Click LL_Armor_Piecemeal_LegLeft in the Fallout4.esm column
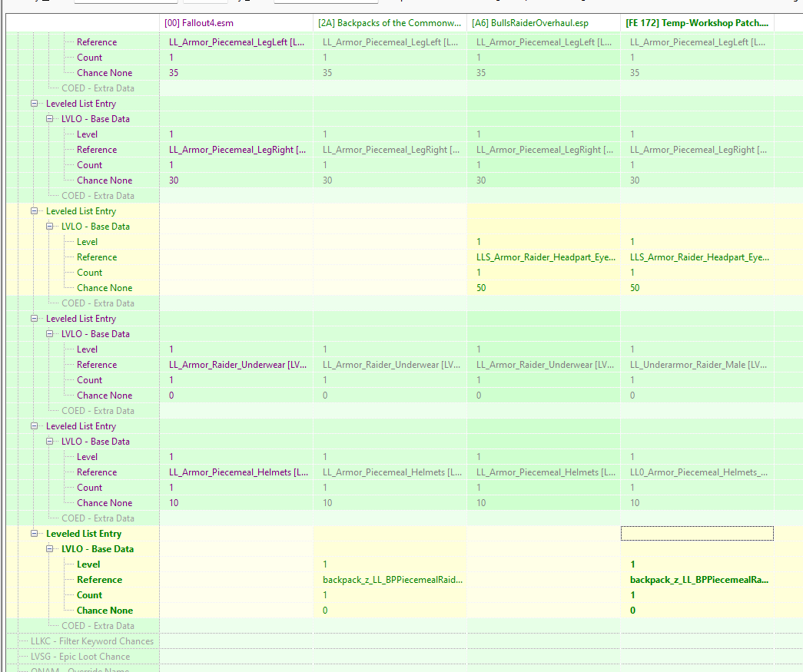The width and height of the screenshot is (803, 672). pos(237,42)
